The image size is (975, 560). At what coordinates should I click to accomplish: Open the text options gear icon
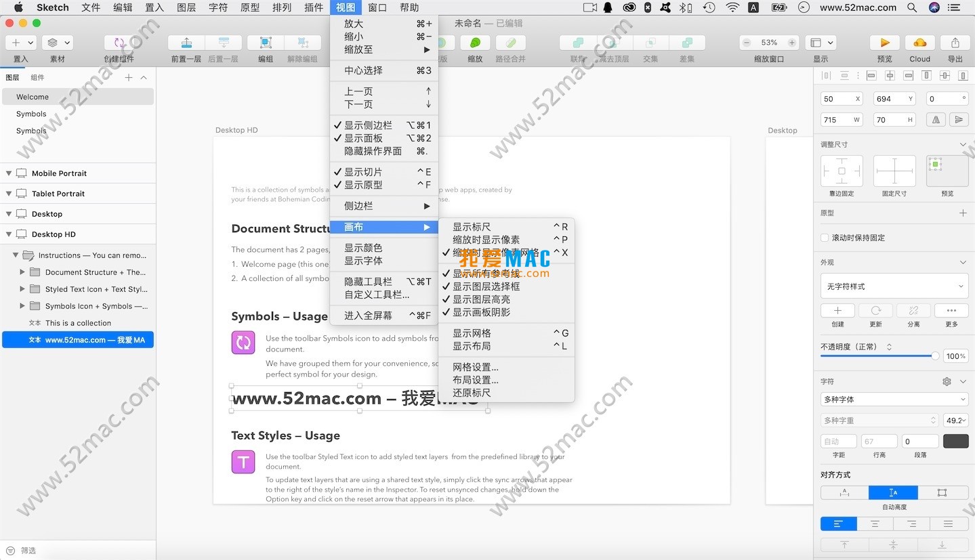[947, 382]
